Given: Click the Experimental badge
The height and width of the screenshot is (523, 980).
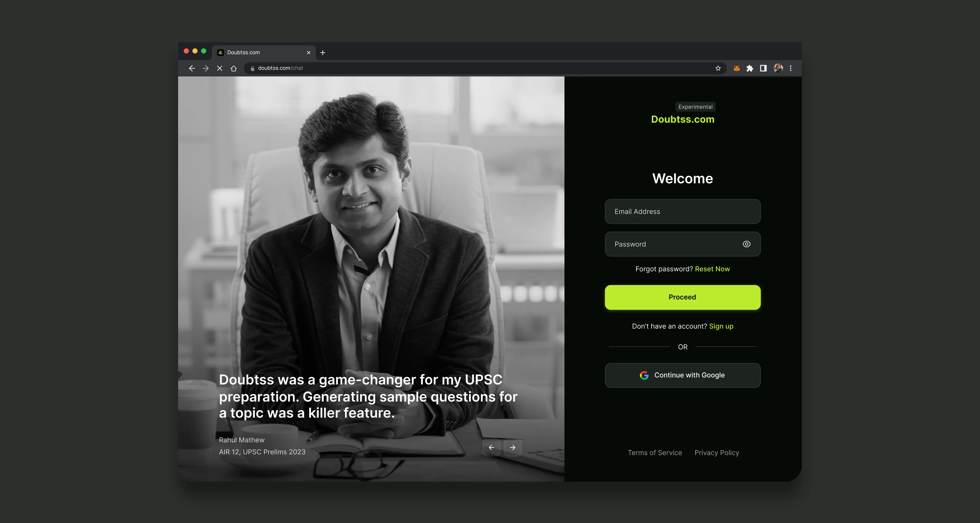Looking at the screenshot, I should (x=696, y=107).
